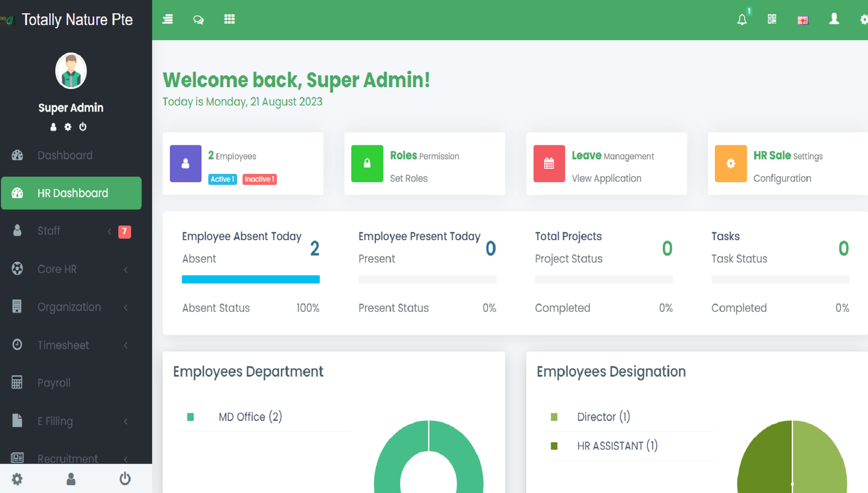868x493 pixels.
Task: Click the date text Monday, 21 August 2023
Action: pyautogui.click(x=264, y=102)
